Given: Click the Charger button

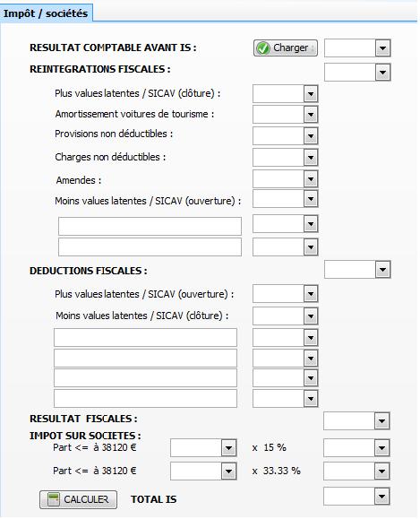Looking at the screenshot, I should point(286,48).
